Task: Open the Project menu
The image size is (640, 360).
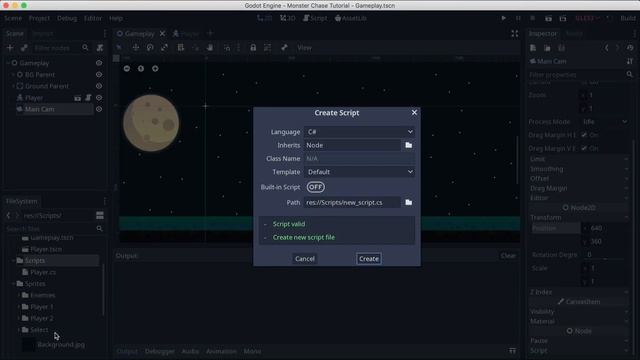Action: tap(39, 18)
